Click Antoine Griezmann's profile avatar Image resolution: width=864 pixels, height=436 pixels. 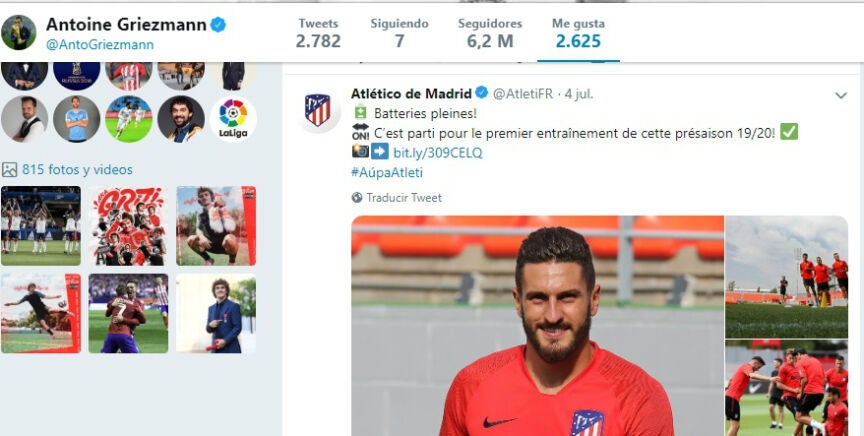tap(19, 33)
